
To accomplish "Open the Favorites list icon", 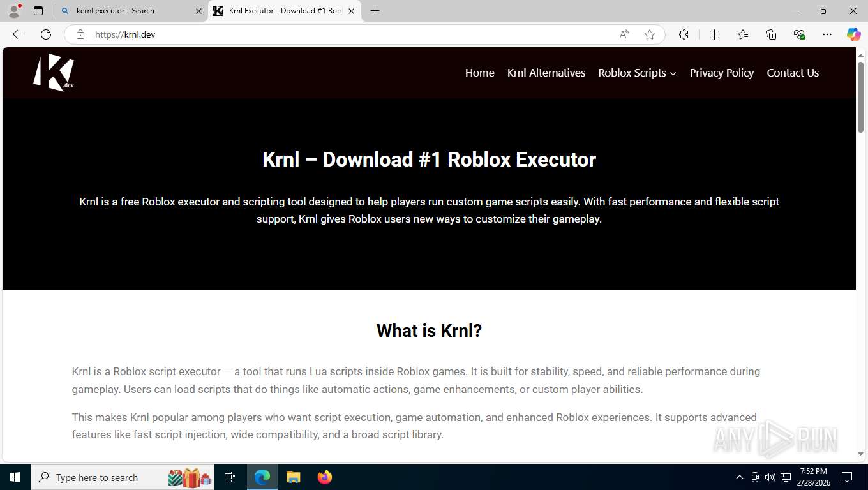I will tap(743, 34).
